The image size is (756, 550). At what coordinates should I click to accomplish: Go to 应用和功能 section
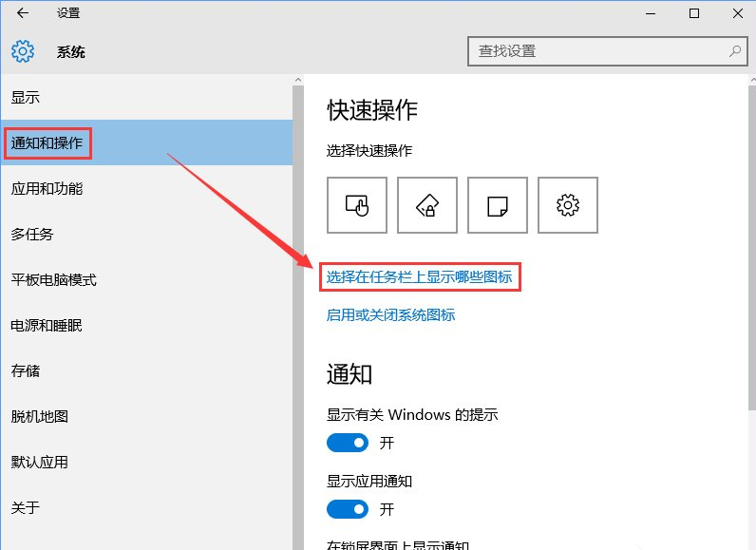(x=47, y=189)
